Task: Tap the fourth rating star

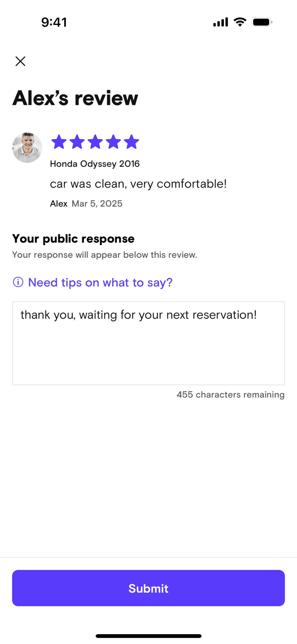Action: tap(114, 142)
